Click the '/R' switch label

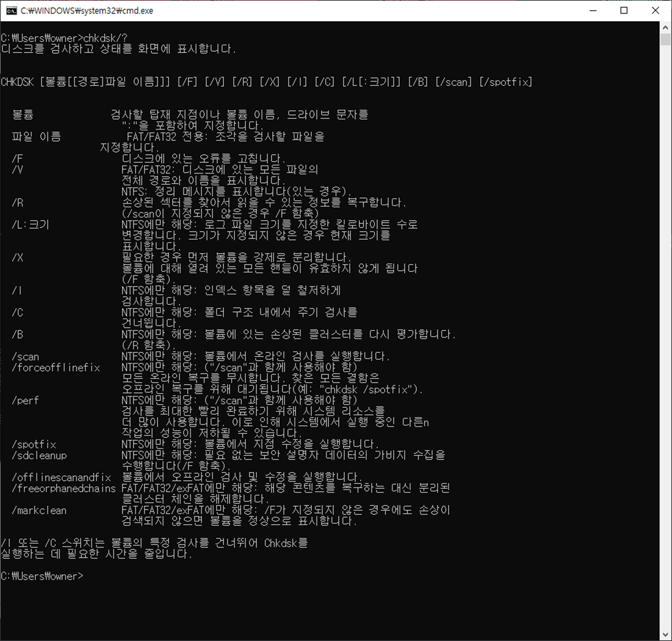tap(18, 203)
